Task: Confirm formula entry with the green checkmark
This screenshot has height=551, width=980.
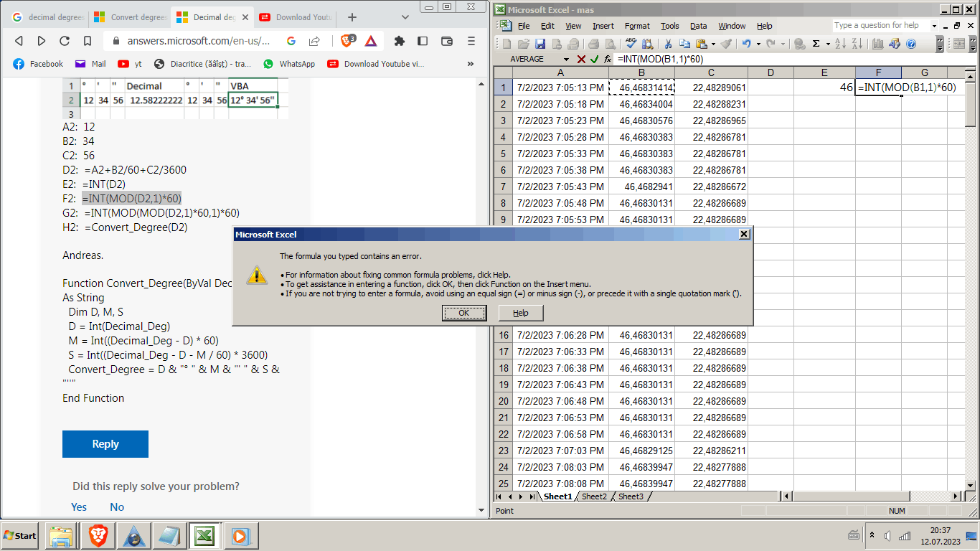Action: click(x=594, y=59)
